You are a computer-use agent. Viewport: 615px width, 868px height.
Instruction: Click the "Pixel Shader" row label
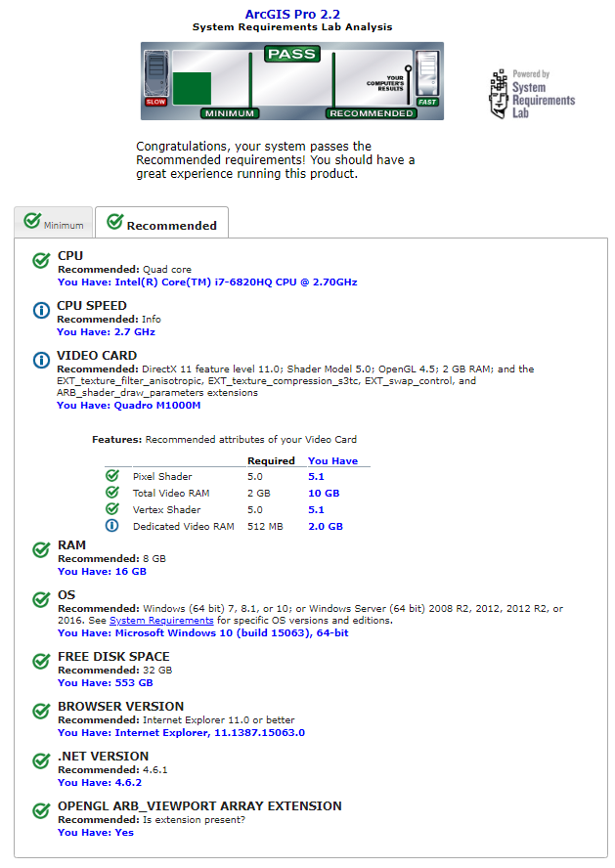tap(162, 477)
